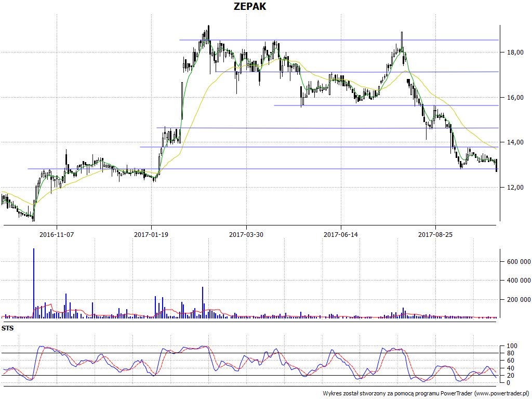Click the 20 label on STS axis

click(x=511, y=376)
